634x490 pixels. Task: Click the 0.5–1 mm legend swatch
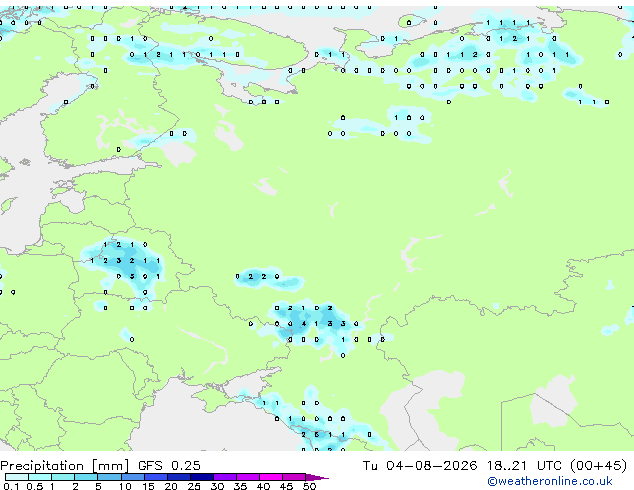pyautogui.click(x=40, y=477)
